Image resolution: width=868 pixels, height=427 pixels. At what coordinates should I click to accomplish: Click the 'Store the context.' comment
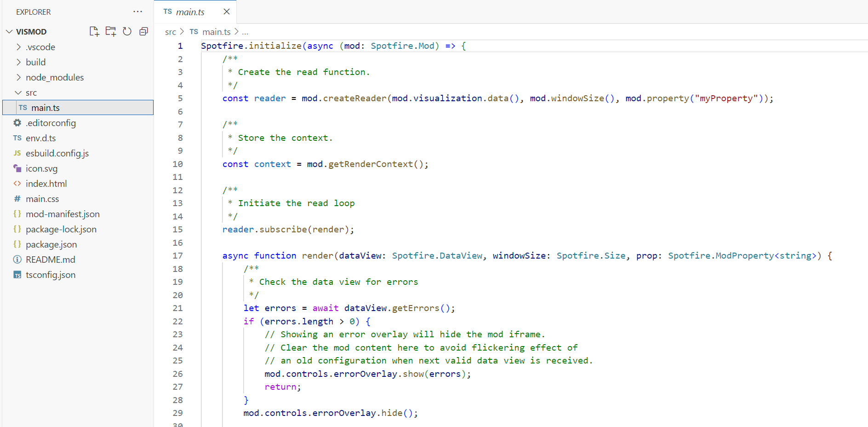point(285,138)
